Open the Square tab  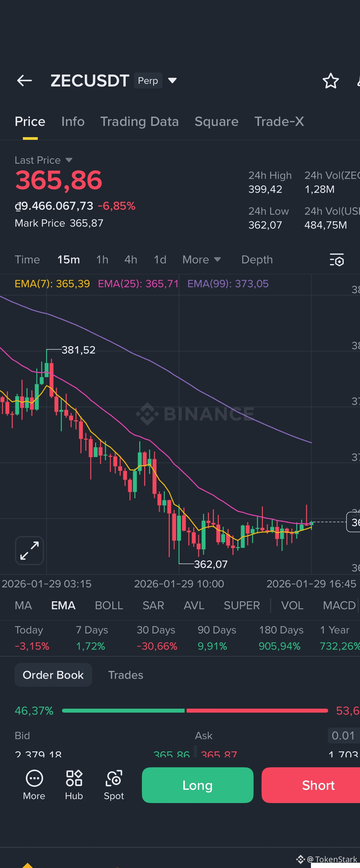click(216, 121)
